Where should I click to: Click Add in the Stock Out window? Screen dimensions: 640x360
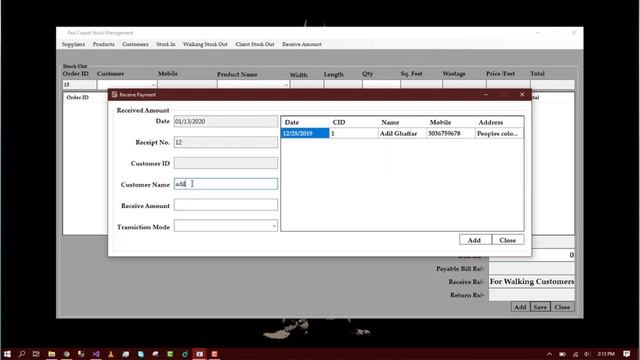520,307
